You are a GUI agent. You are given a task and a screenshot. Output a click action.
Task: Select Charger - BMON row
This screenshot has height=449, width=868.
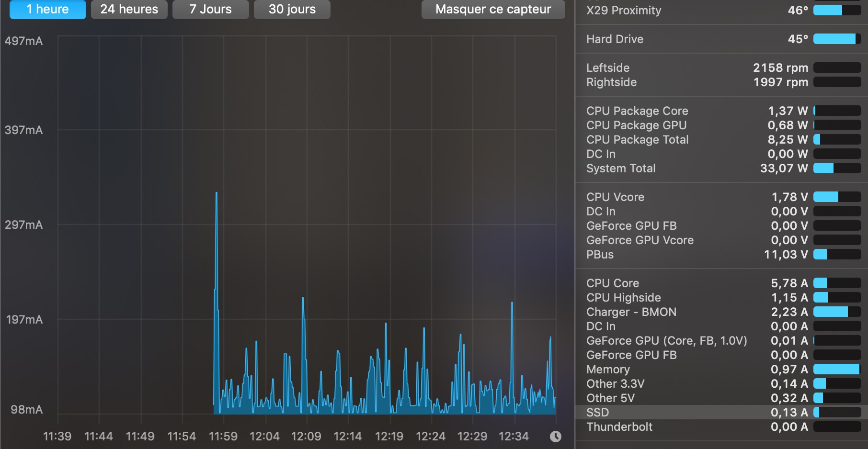click(x=721, y=312)
